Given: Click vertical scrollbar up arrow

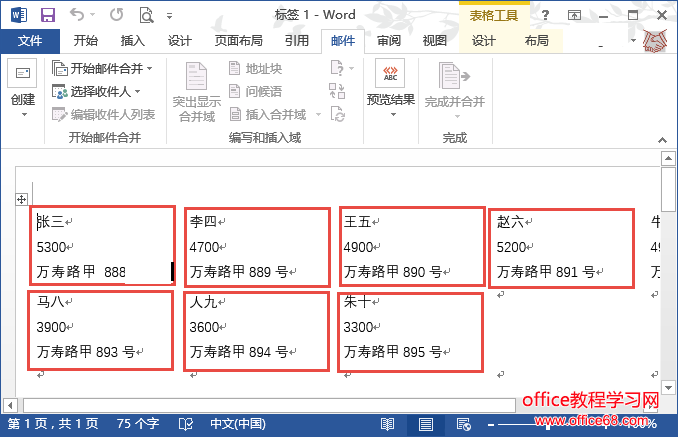Looking at the screenshot, I should pos(668,159).
